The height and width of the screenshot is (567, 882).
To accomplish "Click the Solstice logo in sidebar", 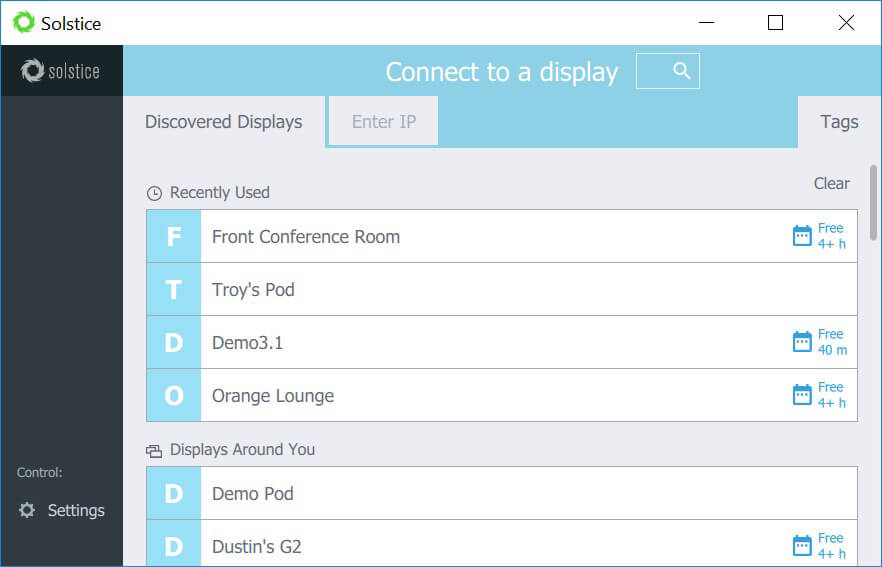I will [x=60, y=71].
